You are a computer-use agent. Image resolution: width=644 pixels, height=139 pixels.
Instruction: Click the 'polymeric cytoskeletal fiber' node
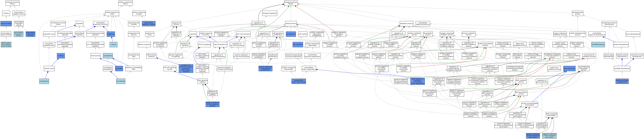point(133,68)
